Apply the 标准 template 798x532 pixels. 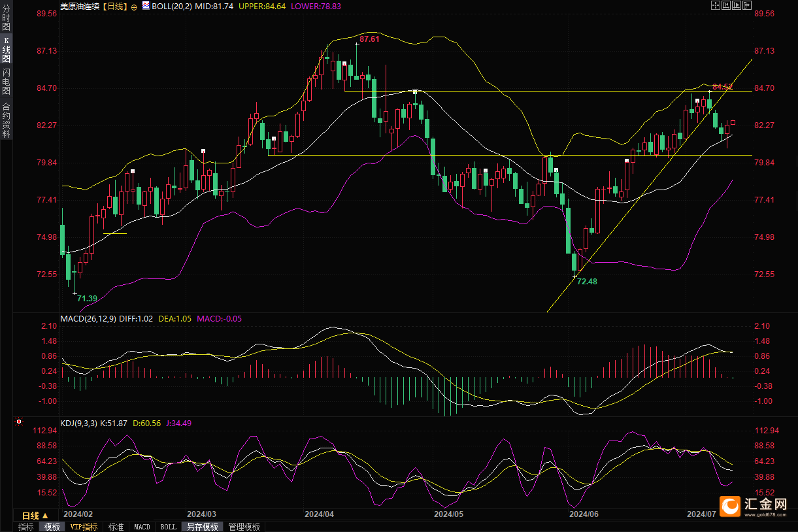tap(116, 527)
